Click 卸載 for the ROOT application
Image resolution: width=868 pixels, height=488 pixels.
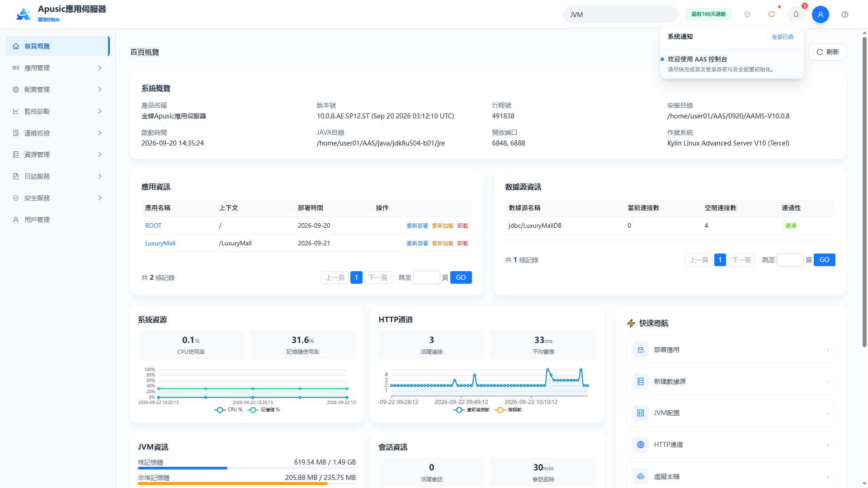(462, 225)
